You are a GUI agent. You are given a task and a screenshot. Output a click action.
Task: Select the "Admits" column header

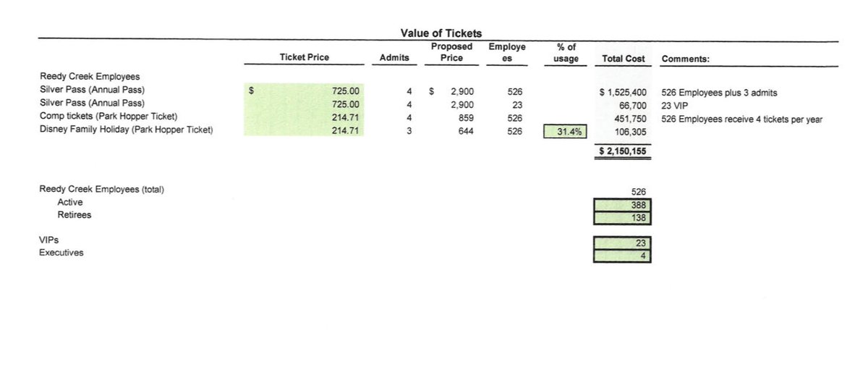394,58
